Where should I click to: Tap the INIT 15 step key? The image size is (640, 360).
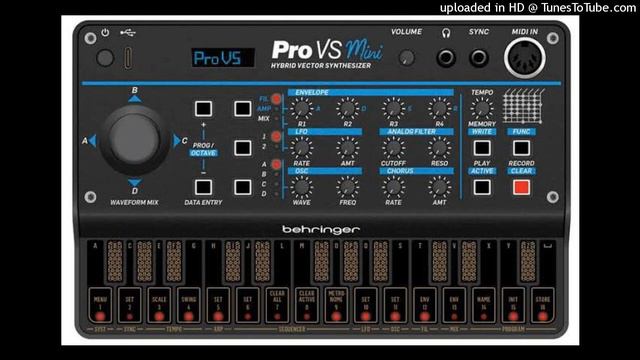[x=513, y=305]
